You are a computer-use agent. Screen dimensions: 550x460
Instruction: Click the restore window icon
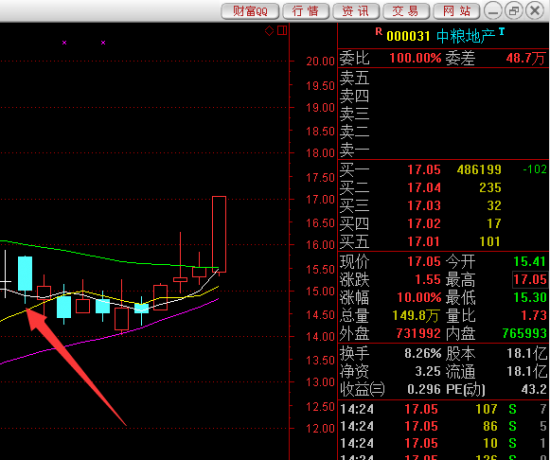click(514, 11)
